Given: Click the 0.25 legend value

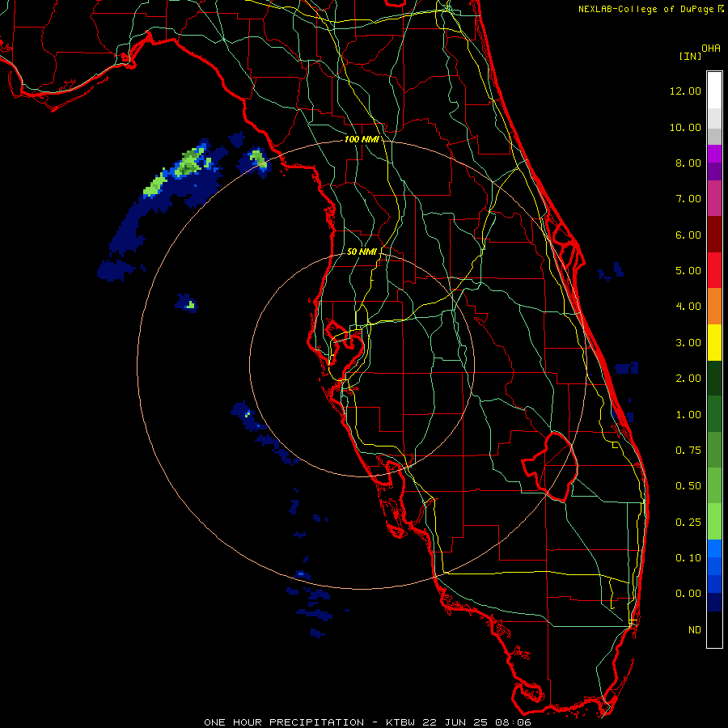Looking at the screenshot, I should coord(688,523).
